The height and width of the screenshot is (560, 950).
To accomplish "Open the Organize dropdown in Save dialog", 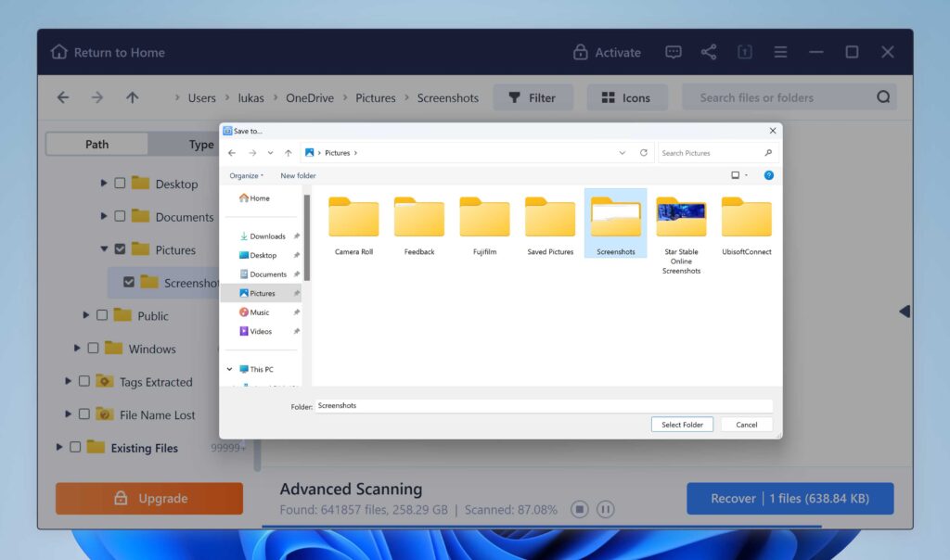I will pyautogui.click(x=245, y=175).
